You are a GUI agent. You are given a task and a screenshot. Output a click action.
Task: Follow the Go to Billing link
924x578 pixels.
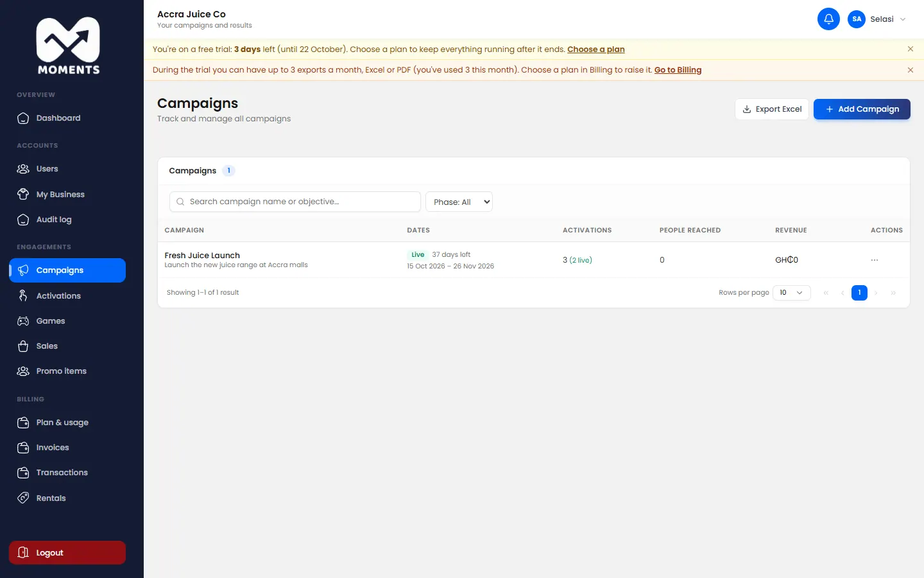678,70
